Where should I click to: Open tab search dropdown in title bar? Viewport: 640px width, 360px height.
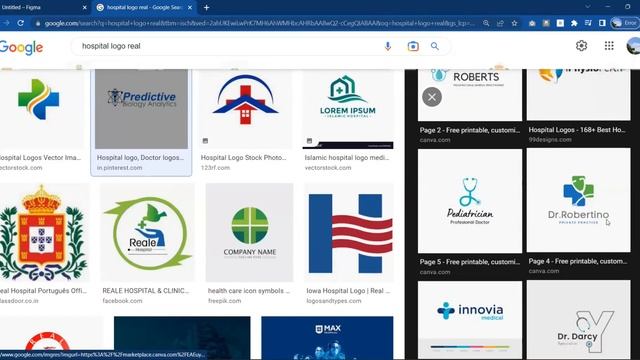(x=588, y=7)
